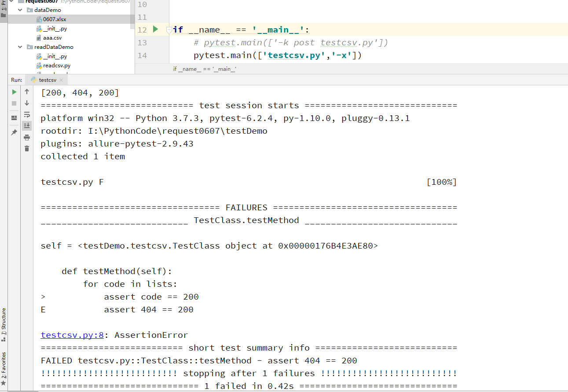568x392 pixels.
Task: Click the 'testcsv.py' string on line 14
Action: coord(294,55)
